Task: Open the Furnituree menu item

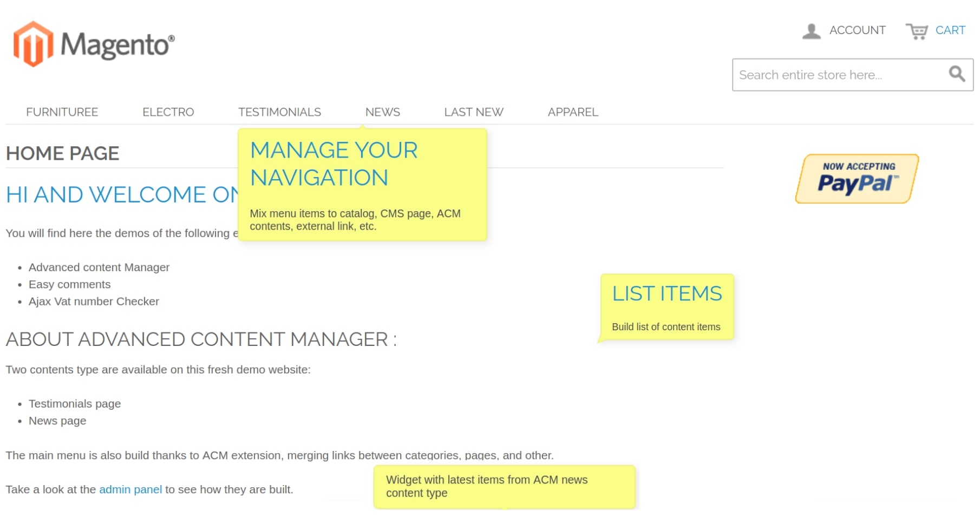Action: [x=62, y=112]
